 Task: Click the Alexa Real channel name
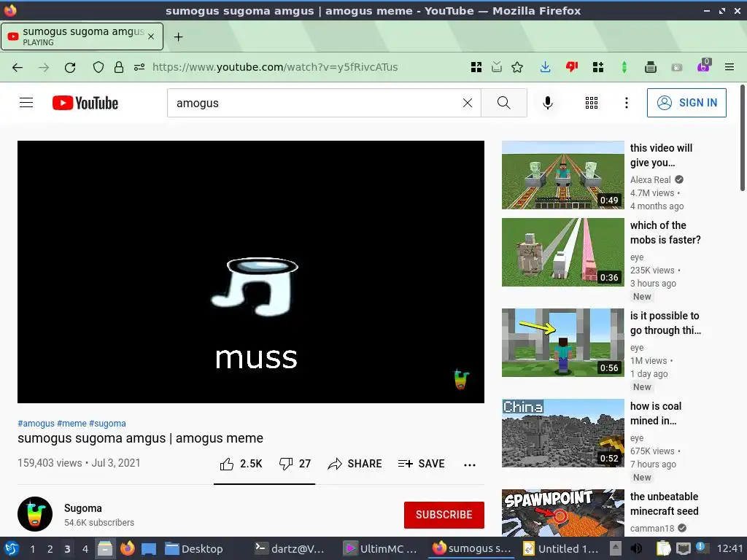coord(650,179)
